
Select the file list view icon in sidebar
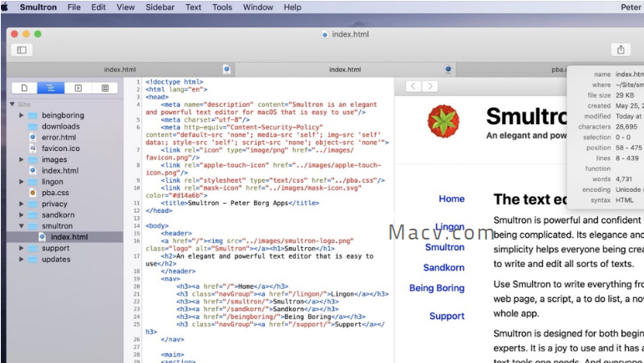click(x=50, y=88)
